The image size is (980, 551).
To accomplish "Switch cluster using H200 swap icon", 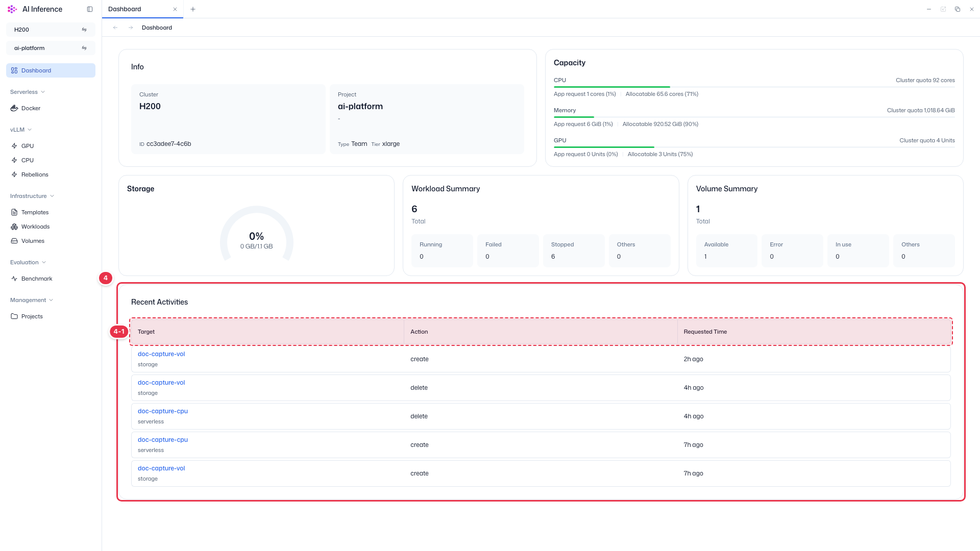I will [x=84, y=30].
